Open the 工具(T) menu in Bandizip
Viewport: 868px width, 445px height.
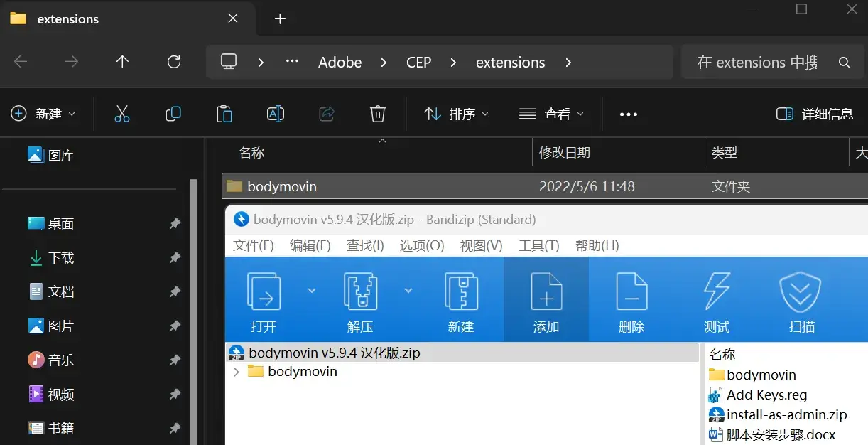(539, 245)
